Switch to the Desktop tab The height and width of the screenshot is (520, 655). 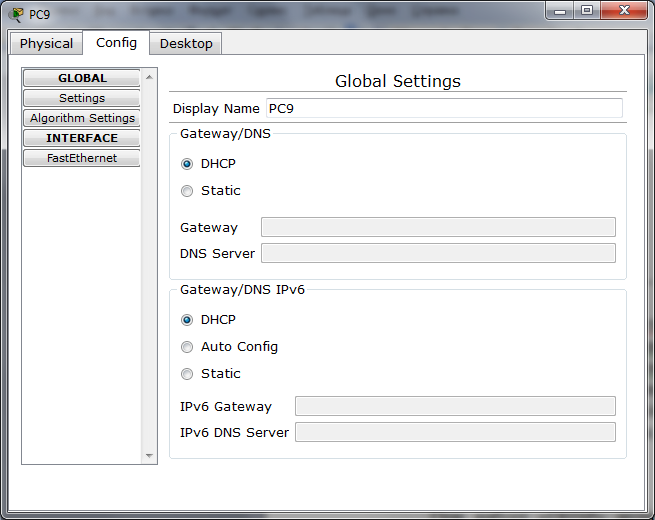[x=186, y=43]
